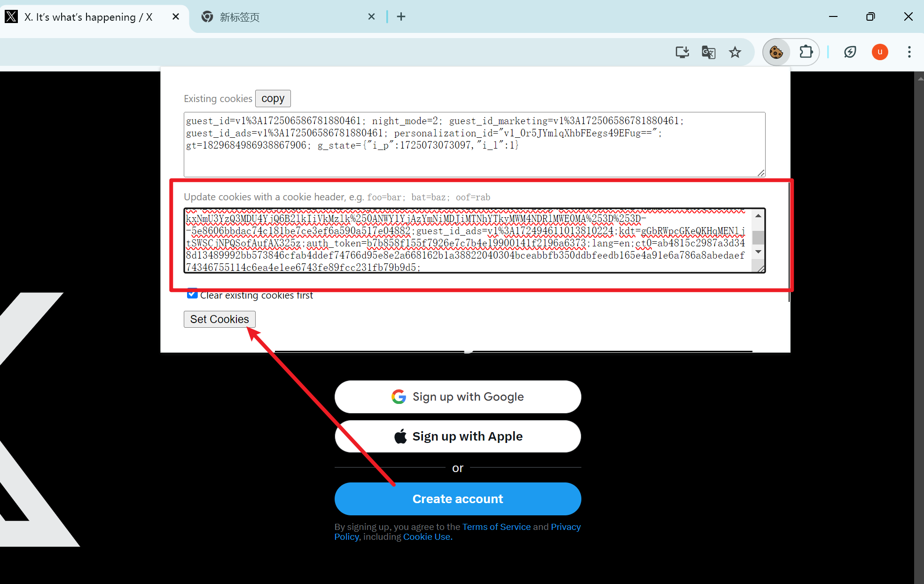Click the cookie textbox scrollbar down arrow
Screen dimensions: 924x584
[x=758, y=252]
